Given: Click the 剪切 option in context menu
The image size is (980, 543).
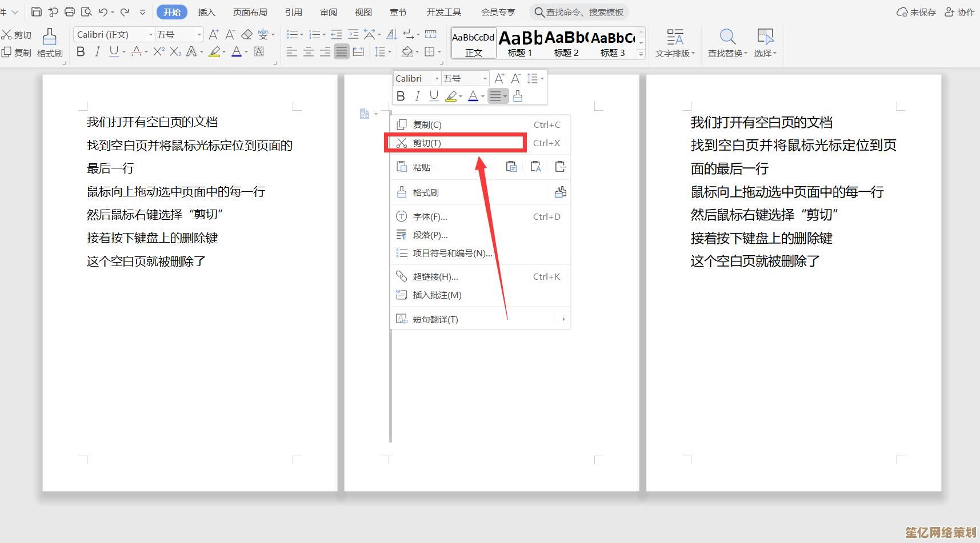Looking at the screenshot, I should click(x=426, y=143).
